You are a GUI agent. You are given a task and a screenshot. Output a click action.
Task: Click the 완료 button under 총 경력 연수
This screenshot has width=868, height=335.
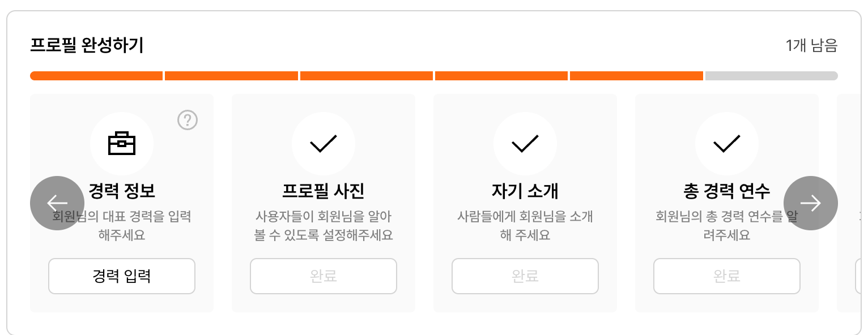click(727, 276)
